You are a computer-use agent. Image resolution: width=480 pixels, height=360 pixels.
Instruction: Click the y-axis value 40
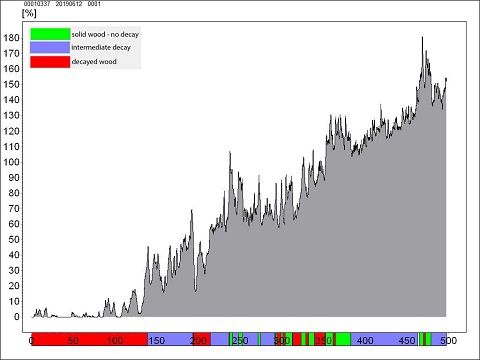[x=14, y=255]
